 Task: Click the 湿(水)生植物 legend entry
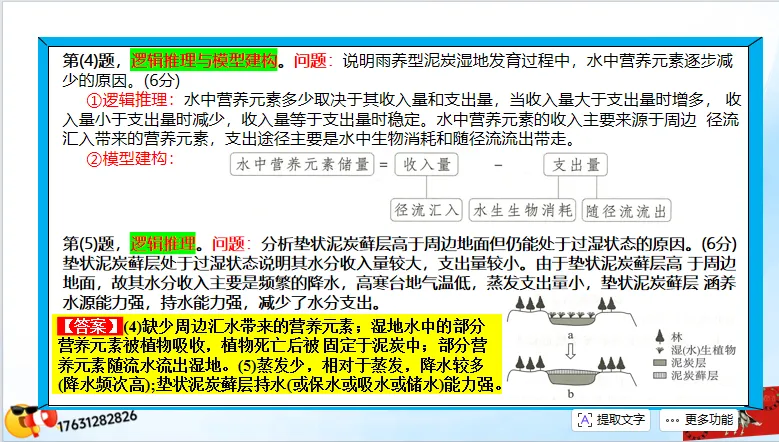[x=695, y=350]
